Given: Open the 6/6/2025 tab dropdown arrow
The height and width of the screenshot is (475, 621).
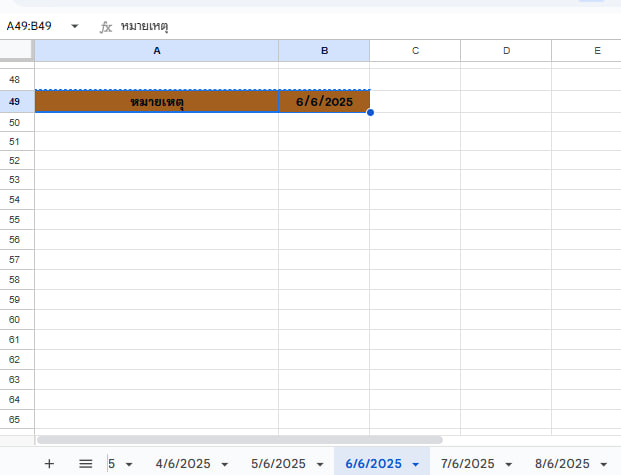Looking at the screenshot, I should (x=415, y=464).
